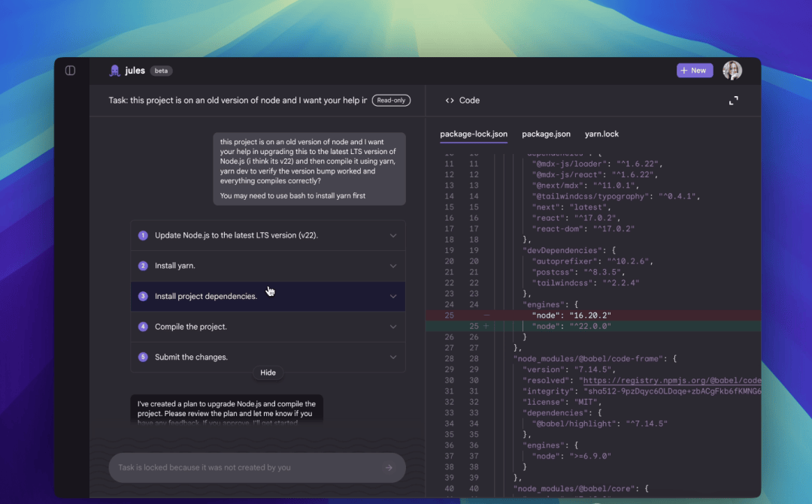
Task: Select 'Update Node.js to the latest LTS version' text
Action: (236, 235)
